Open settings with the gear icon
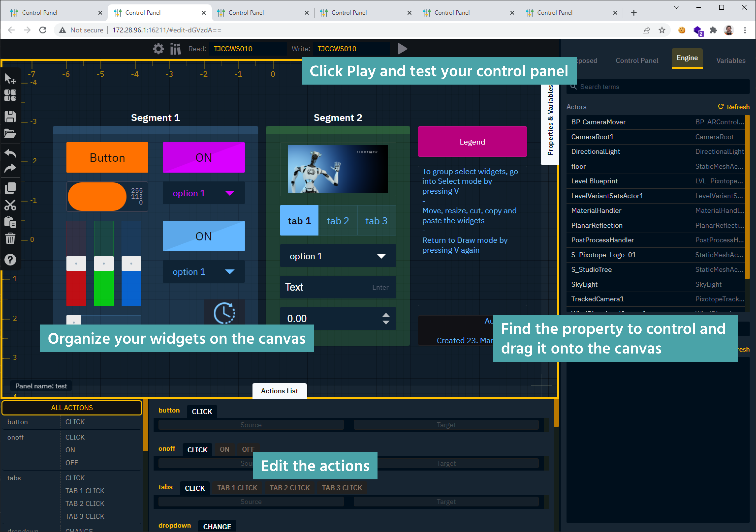The image size is (756, 532). coord(158,48)
